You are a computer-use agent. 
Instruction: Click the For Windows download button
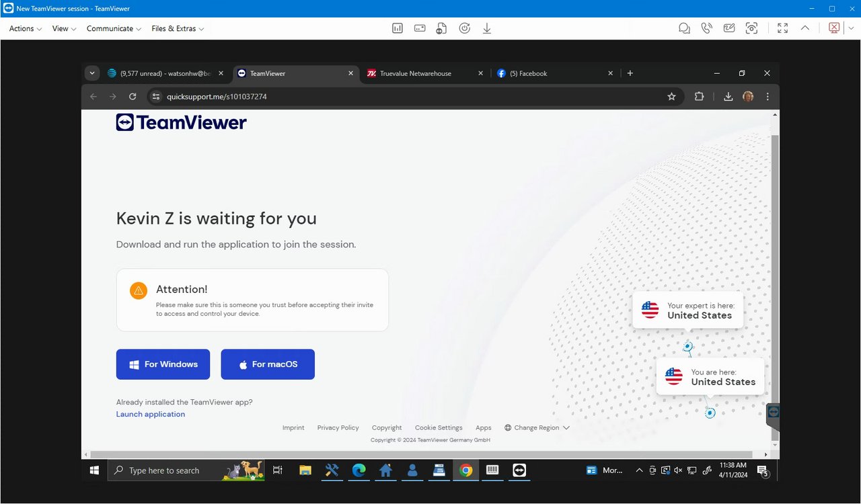point(163,364)
